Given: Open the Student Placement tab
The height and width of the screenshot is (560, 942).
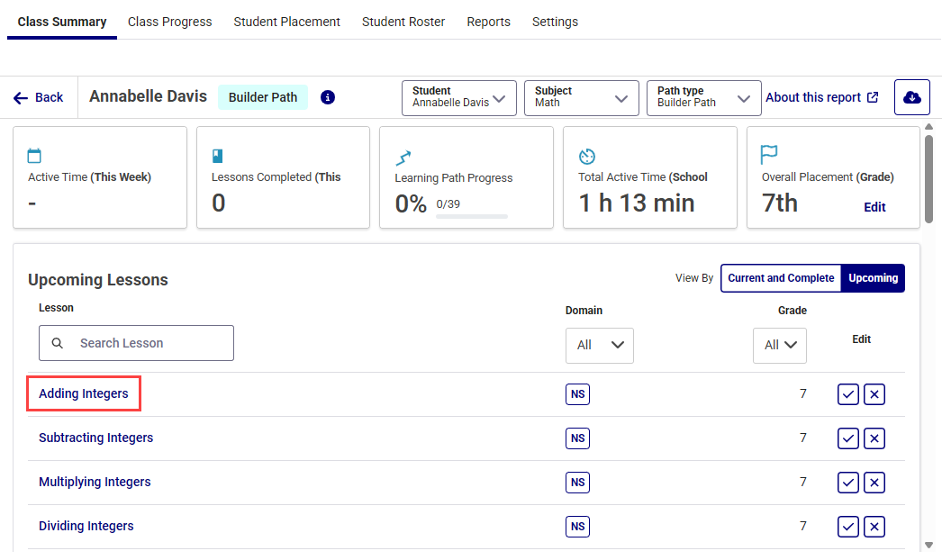Looking at the screenshot, I should click(286, 23).
